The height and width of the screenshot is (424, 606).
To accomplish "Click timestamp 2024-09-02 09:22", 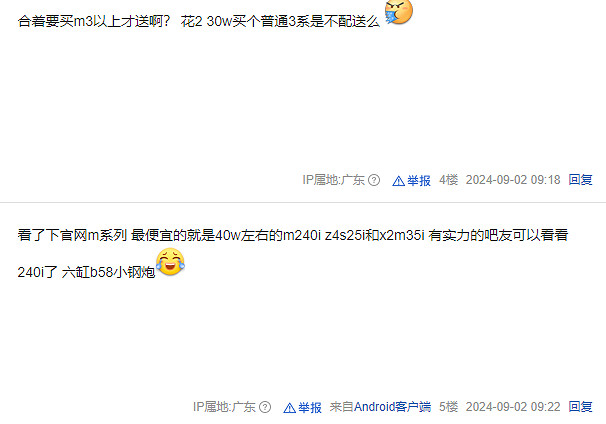I will (513, 407).
